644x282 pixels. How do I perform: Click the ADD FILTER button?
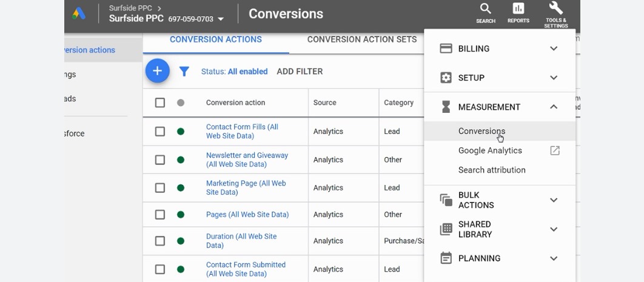pyautogui.click(x=300, y=72)
